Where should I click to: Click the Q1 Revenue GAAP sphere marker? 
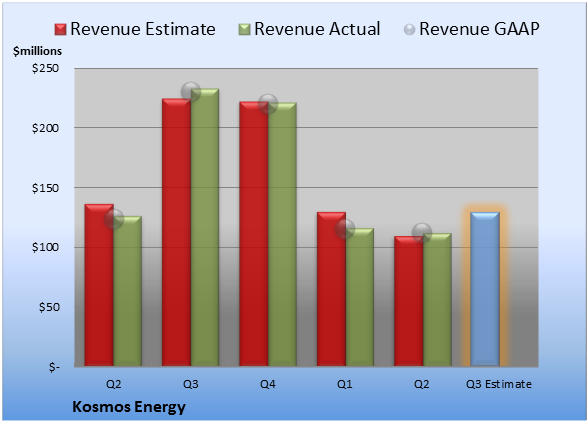[x=345, y=229]
